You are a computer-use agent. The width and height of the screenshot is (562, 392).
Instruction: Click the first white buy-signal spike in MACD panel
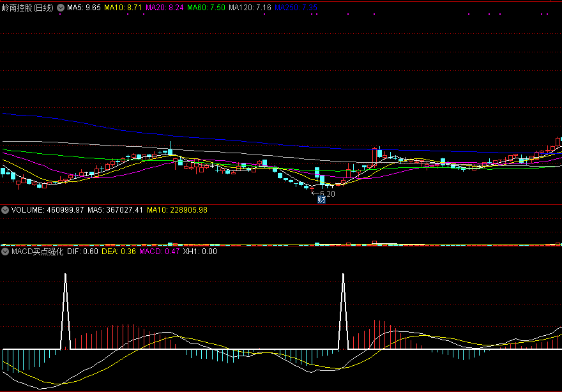[x=65, y=311]
